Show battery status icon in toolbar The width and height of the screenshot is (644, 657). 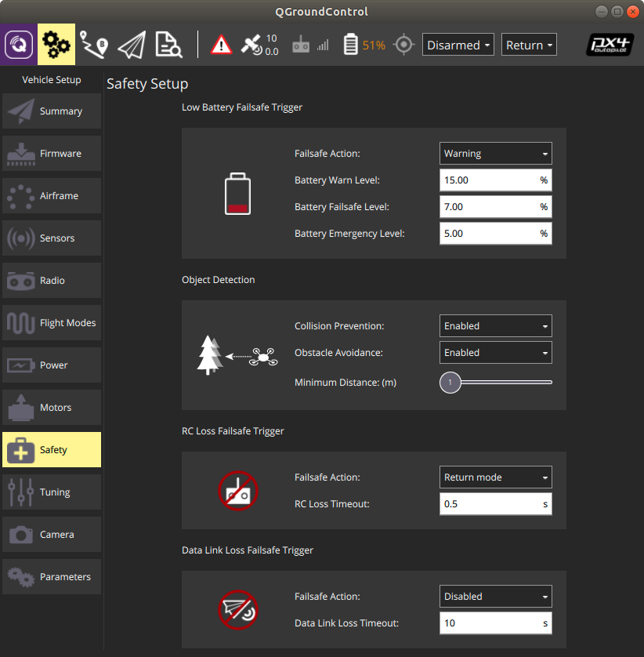click(x=350, y=45)
